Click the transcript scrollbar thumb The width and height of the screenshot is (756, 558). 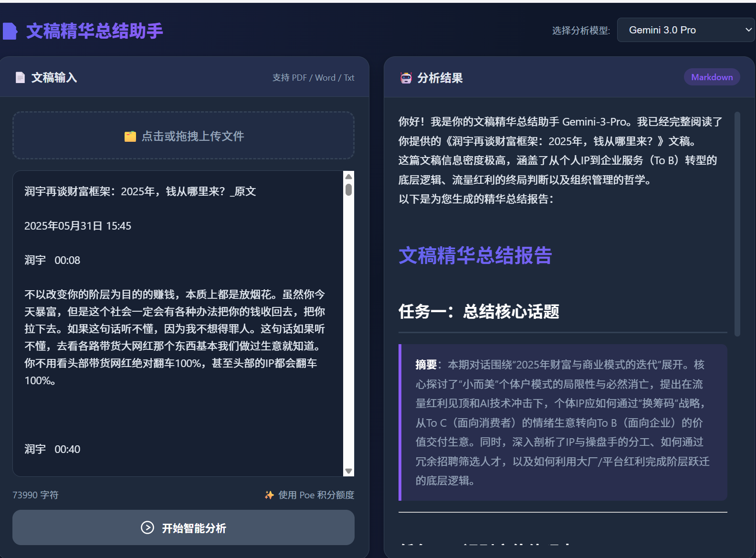tap(349, 190)
